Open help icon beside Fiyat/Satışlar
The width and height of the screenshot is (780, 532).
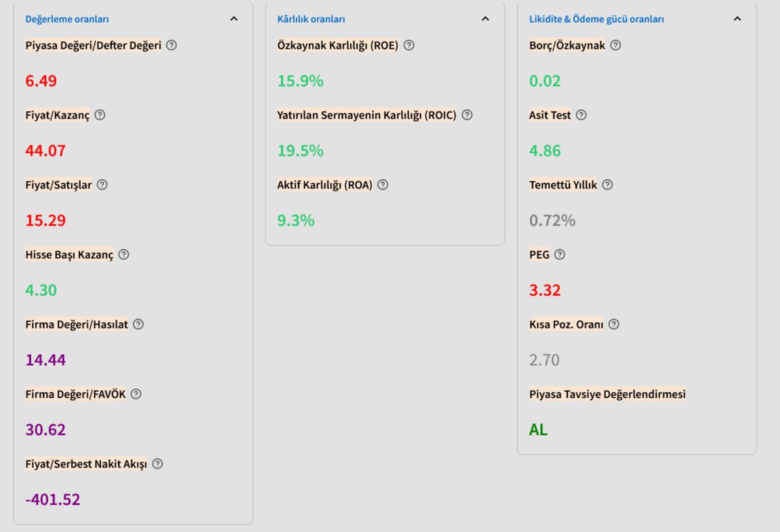point(102,184)
